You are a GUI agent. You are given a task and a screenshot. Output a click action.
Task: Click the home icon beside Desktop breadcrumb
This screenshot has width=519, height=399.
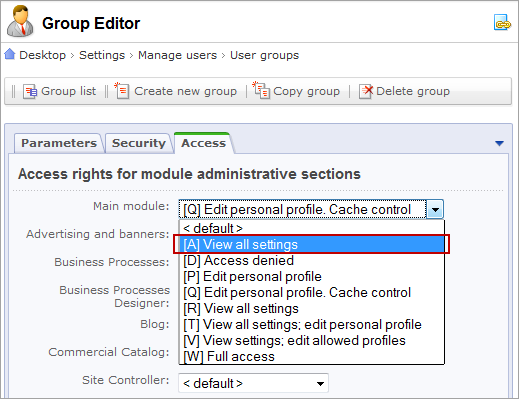[x=10, y=54]
